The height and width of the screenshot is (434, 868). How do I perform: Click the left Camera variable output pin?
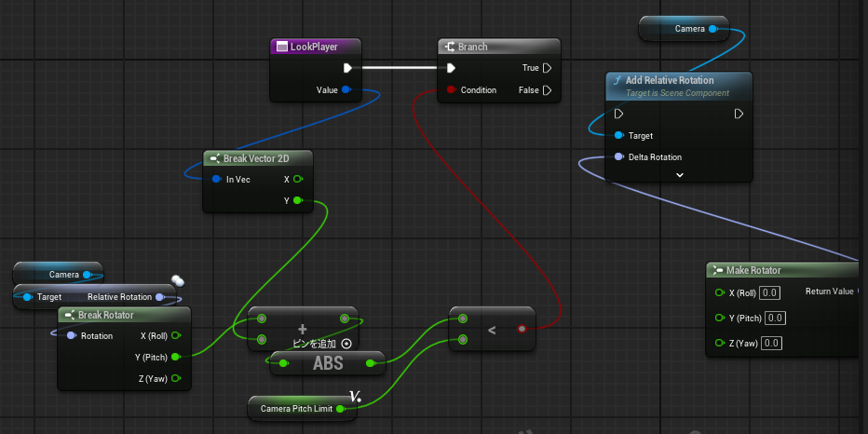pos(87,275)
